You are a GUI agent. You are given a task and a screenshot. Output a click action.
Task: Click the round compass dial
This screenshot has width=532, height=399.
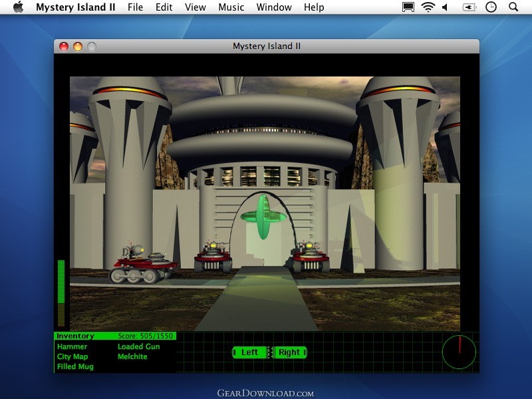tap(459, 352)
